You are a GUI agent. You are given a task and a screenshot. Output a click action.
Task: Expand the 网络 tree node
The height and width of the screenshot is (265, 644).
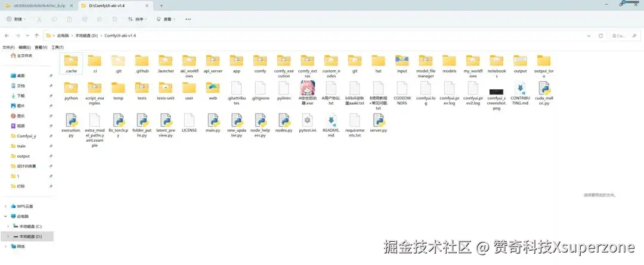[x=5, y=247]
